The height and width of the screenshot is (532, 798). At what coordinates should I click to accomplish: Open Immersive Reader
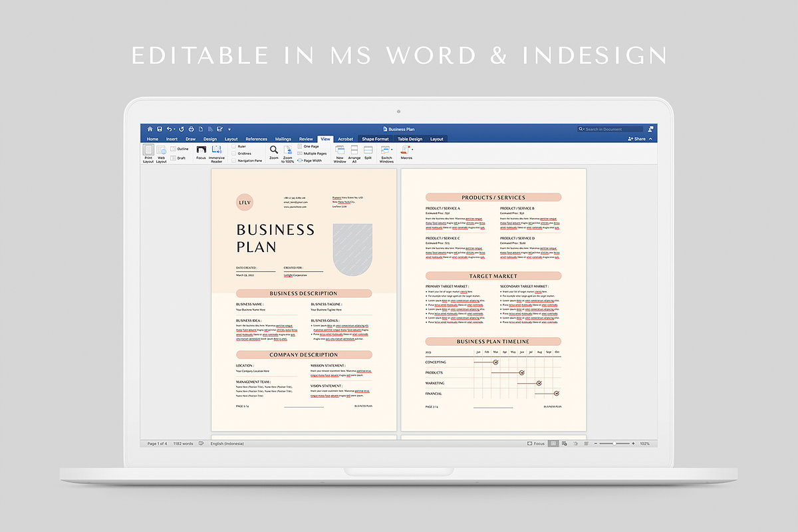(x=217, y=154)
